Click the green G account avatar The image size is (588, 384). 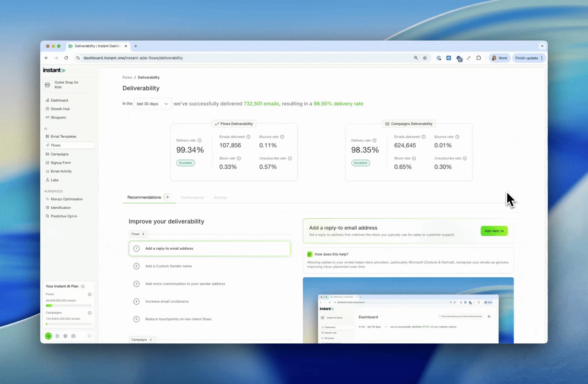[48, 336]
